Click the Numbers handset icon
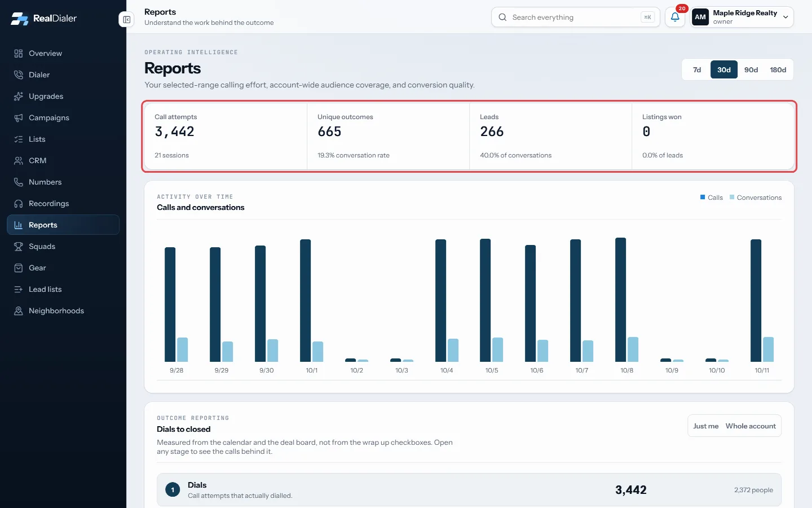Viewport: 812px width, 508px height. coord(19,182)
